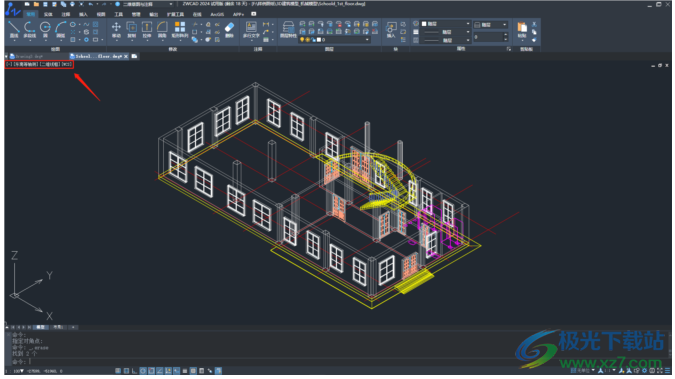Click the Insert block icon

tap(391, 30)
